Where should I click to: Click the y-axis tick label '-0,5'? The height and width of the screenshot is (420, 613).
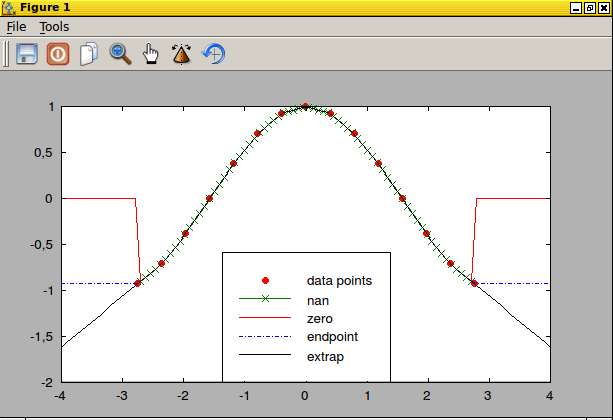coord(41,245)
